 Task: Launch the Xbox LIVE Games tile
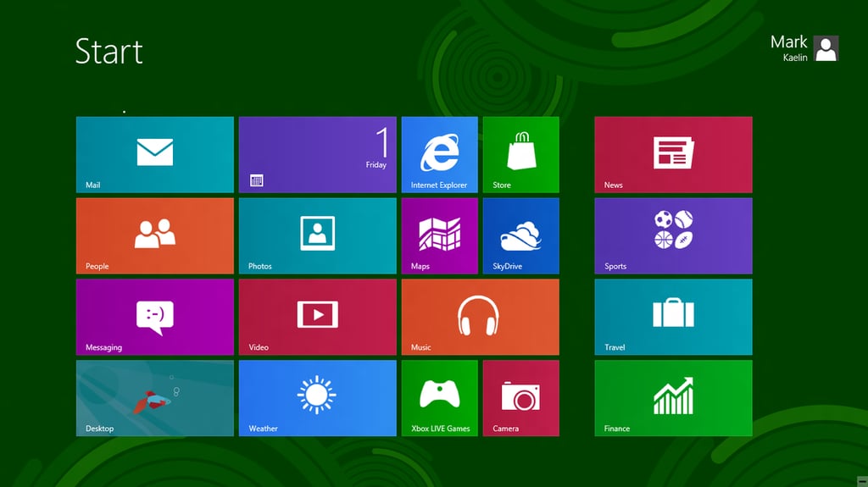pos(440,398)
